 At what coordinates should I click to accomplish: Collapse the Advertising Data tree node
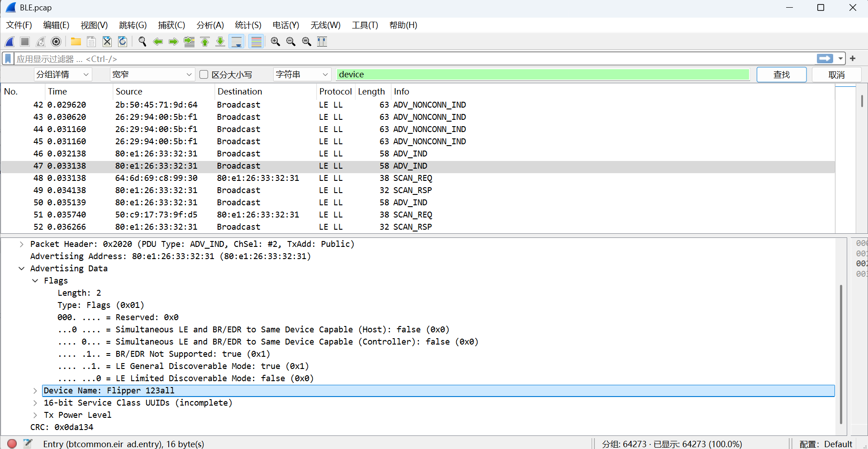[21, 269]
